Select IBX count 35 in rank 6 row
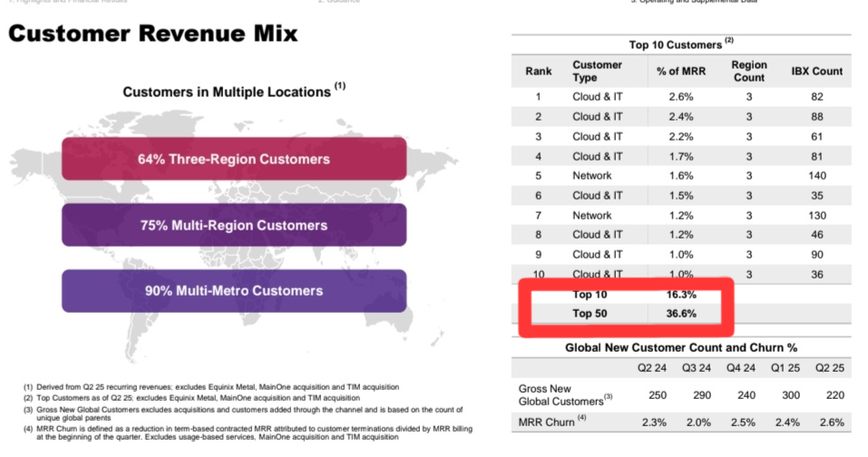The image size is (868, 457). 817,195
